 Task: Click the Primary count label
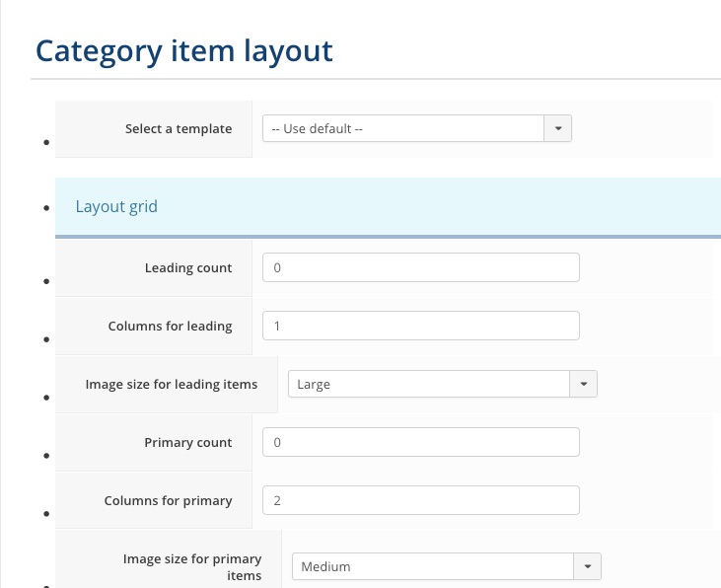188,443
